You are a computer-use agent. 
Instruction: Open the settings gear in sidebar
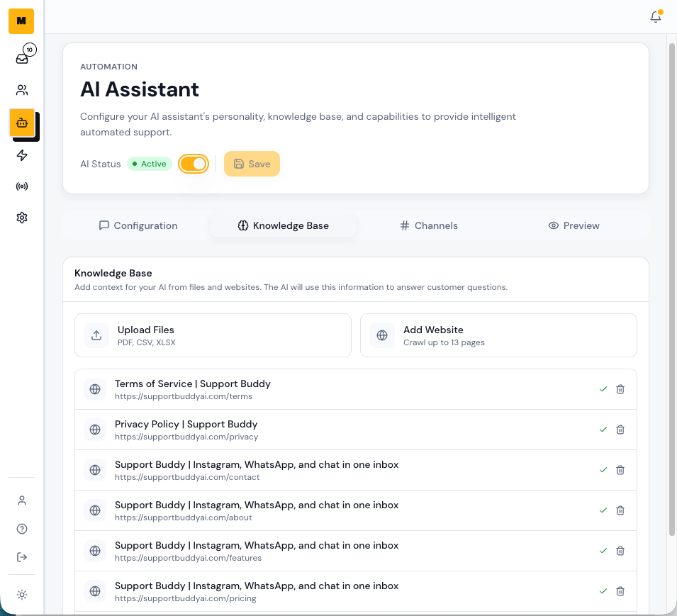coord(22,218)
